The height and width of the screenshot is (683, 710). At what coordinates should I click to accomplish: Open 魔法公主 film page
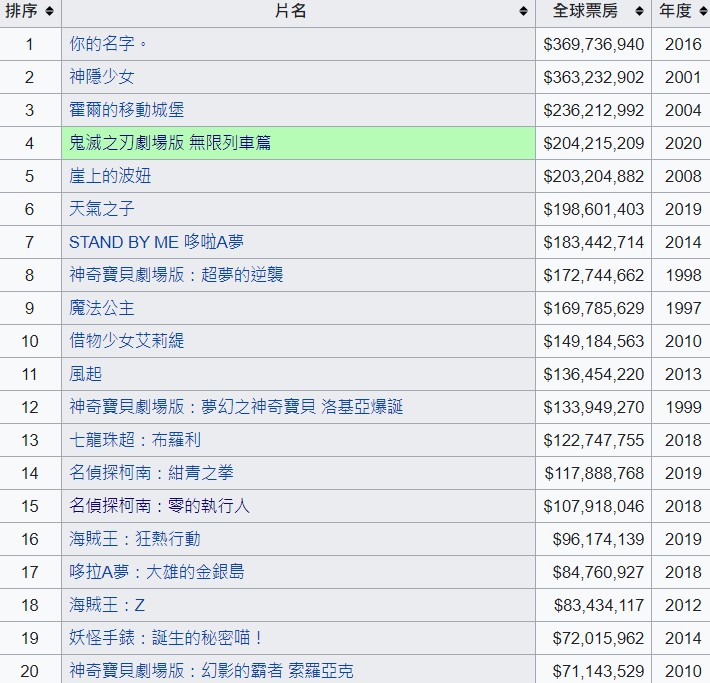[101, 308]
